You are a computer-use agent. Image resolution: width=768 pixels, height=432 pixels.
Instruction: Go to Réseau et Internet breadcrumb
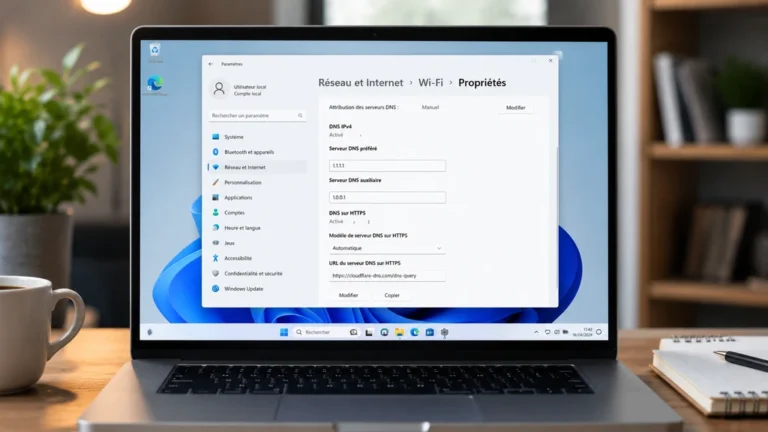(361, 83)
